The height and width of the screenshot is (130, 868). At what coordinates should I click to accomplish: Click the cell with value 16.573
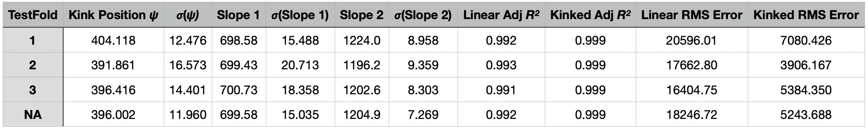pos(188,65)
